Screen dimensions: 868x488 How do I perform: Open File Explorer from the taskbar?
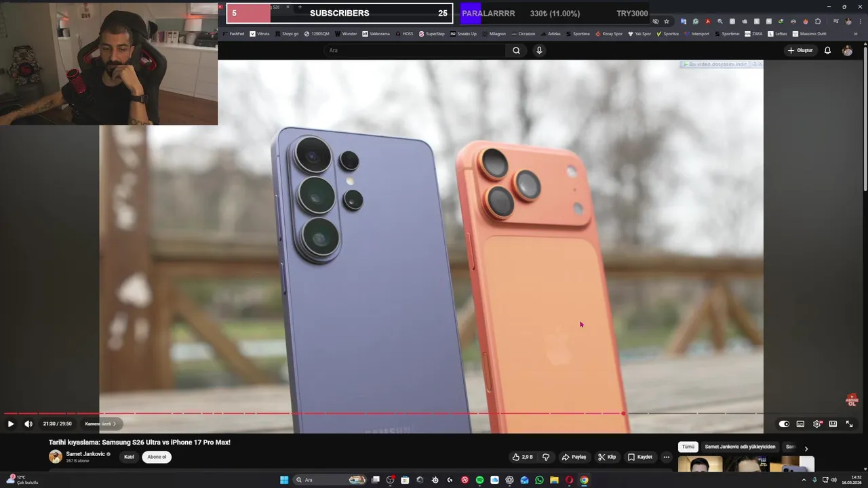coord(554,480)
